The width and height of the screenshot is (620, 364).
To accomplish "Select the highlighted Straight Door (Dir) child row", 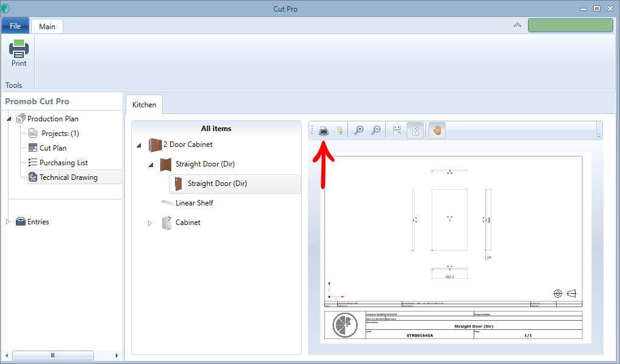I will point(235,184).
